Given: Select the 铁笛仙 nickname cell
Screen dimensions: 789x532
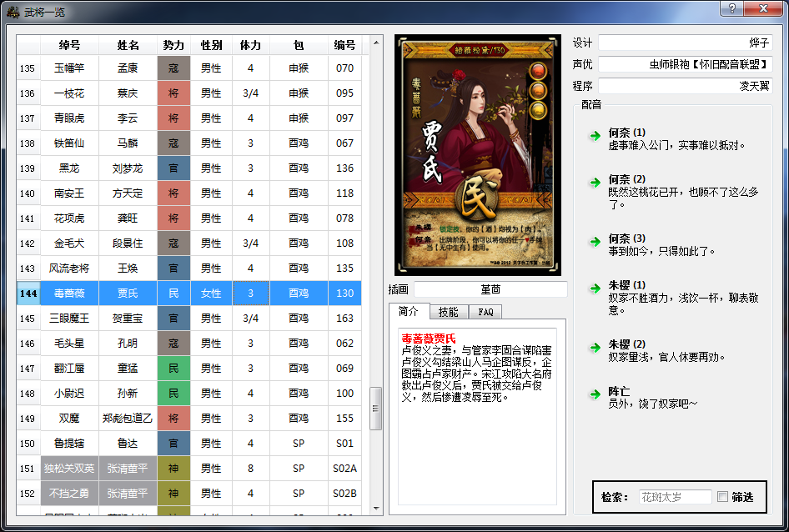Looking at the screenshot, I should 69,143.
